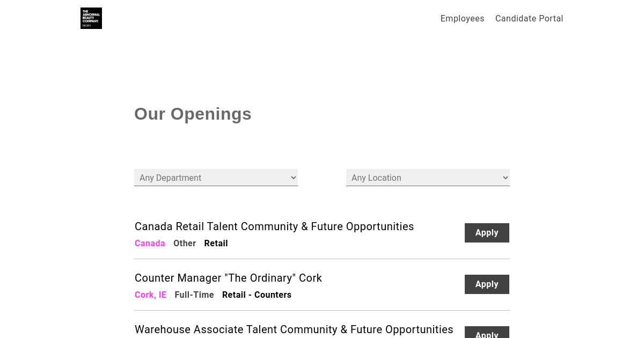Select the Retail - Counters department label
The height and width of the screenshot is (338, 644).
[257, 295]
